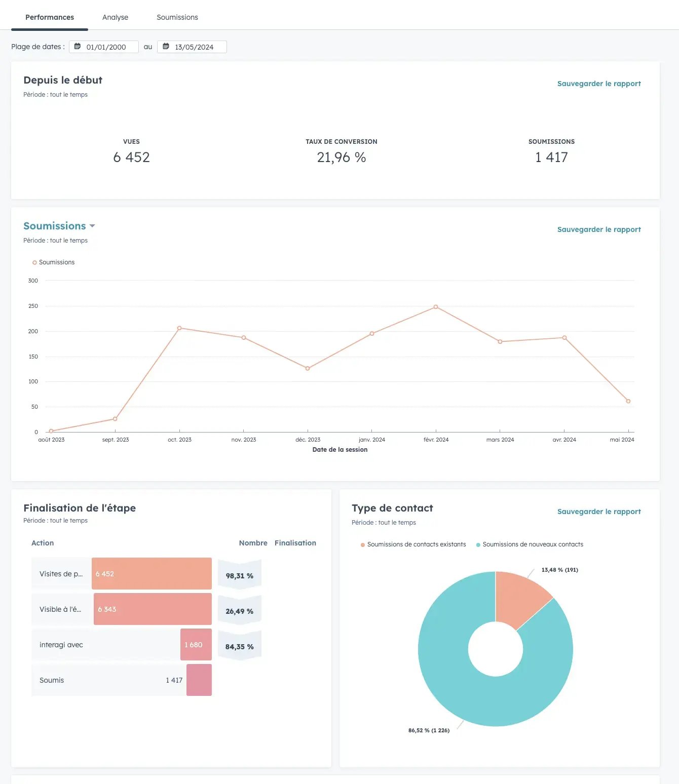Click the Date de la session axis title

[340, 450]
